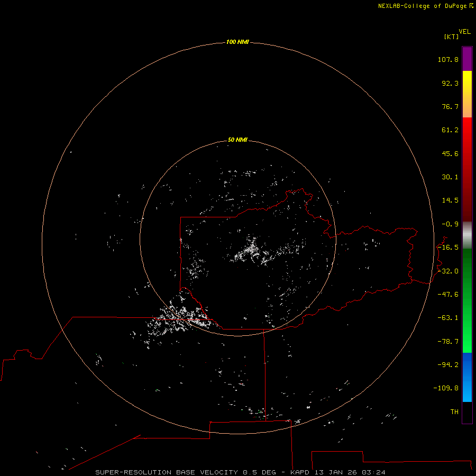Click the [KT] units label
Viewport: 476px width, 476px height.
pos(452,36)
